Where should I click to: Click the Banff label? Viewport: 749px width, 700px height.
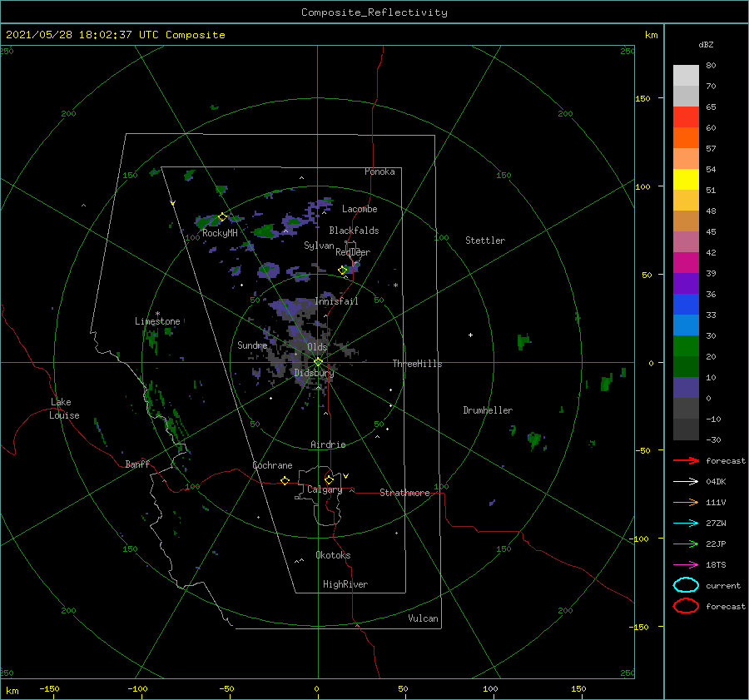click(137, 464)
